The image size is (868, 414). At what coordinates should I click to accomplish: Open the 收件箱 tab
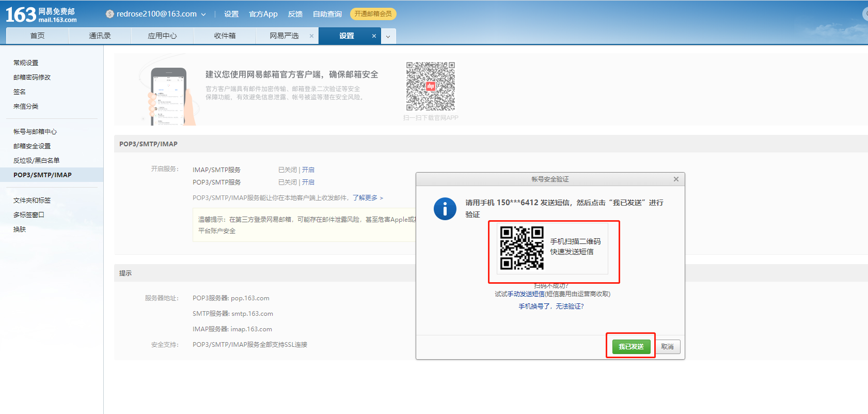(225, 36)
